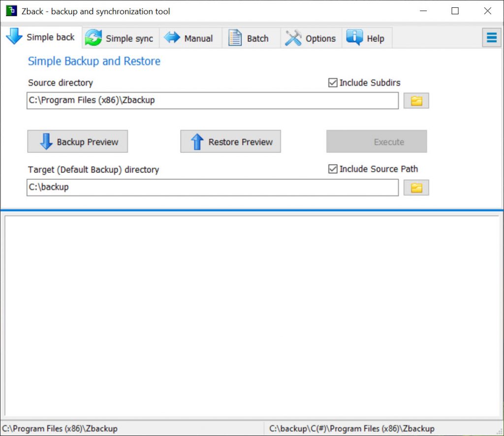This screenshot has width=504, height=436.
Task: Go to the Batch tab
Action: tap(251, 38)
